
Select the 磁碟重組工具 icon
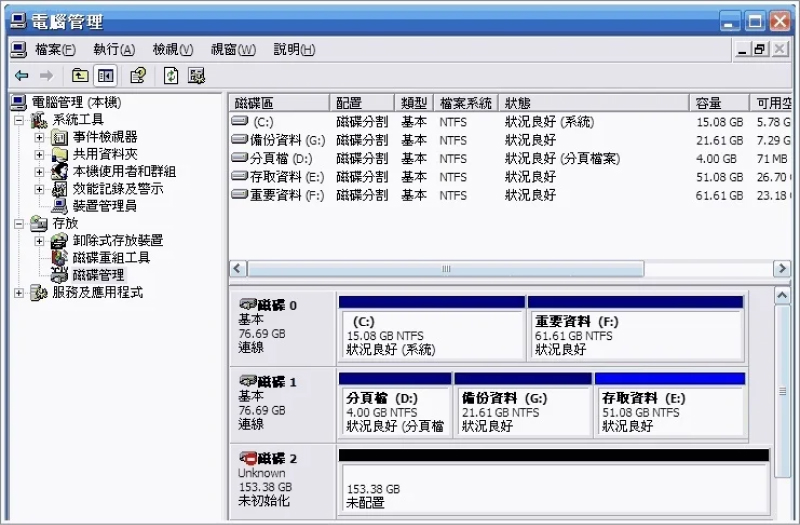tap(59, 258)
